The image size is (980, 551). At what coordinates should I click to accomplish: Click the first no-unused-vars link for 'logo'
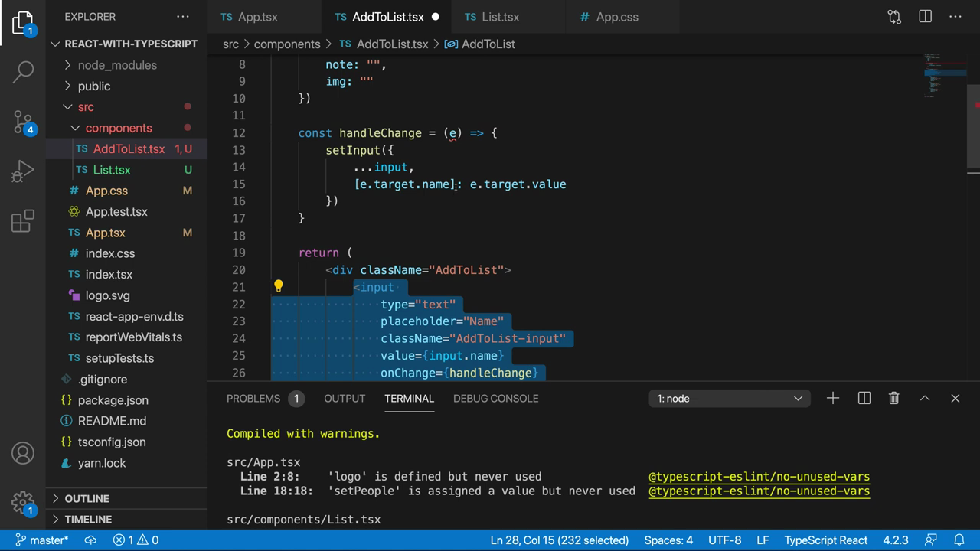pos(759,476)
